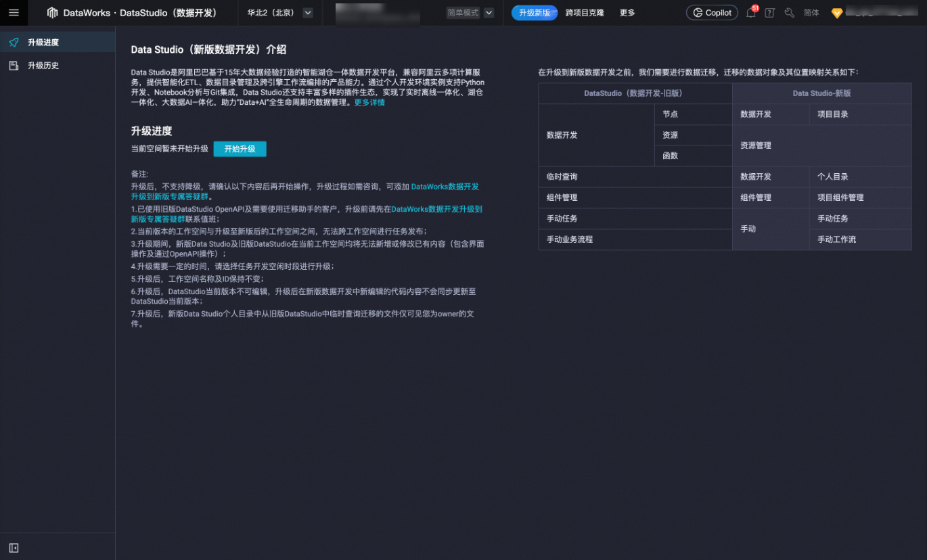Open notifications bell icon
The image size is (927, 560).
(x=750, y=12)
